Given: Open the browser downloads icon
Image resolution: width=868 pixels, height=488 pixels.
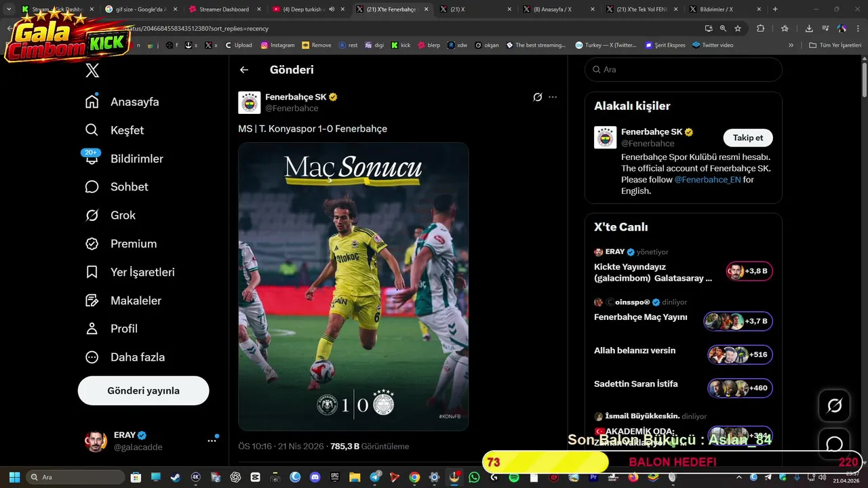Looking at the screenshot, I should [x=809, y=28].
